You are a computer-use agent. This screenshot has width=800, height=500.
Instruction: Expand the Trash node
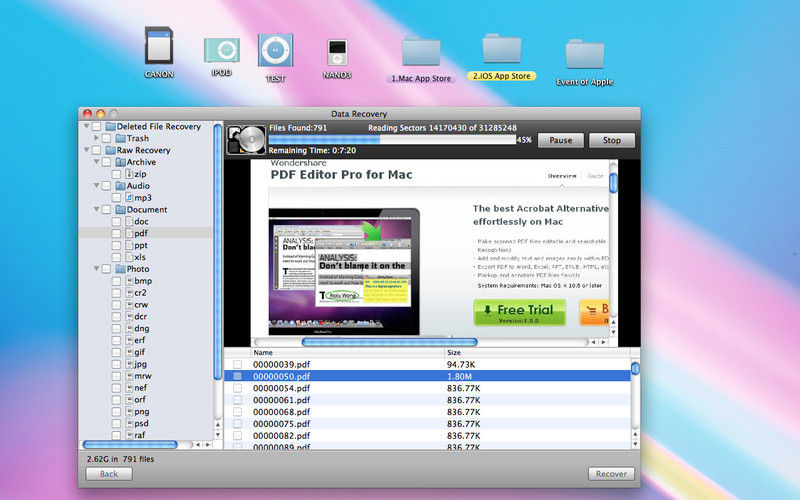tap(96, 138)
